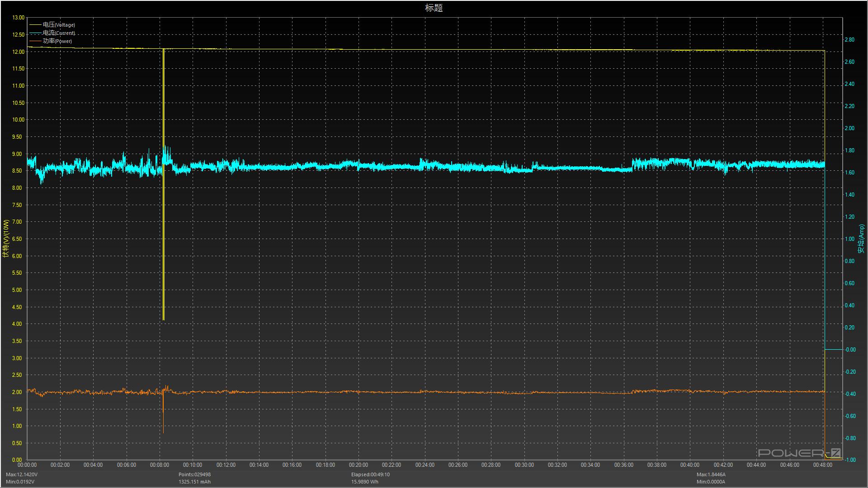Click the Min:0.0192V status readout
This screenshot has width=868, height=488.
pyautogui.click(x=20, y=482)
